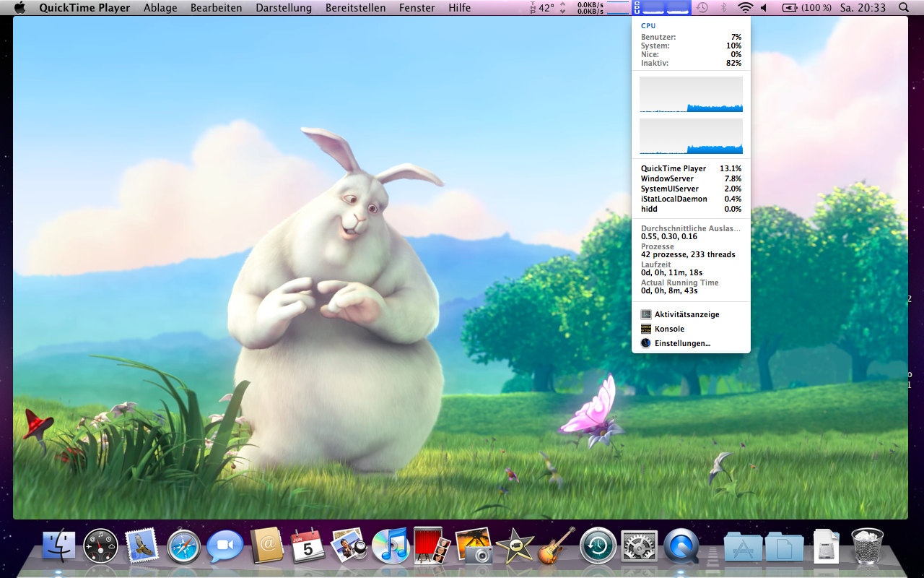Screen dimensions: 924x578
Task: Open System Preferences gear in Dock
Action: click(640, 547)
